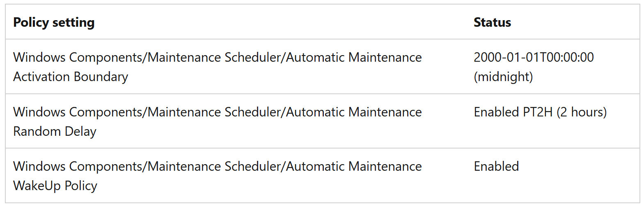Select the 2000-01-01T00:00:00 status value

[534, 57]
